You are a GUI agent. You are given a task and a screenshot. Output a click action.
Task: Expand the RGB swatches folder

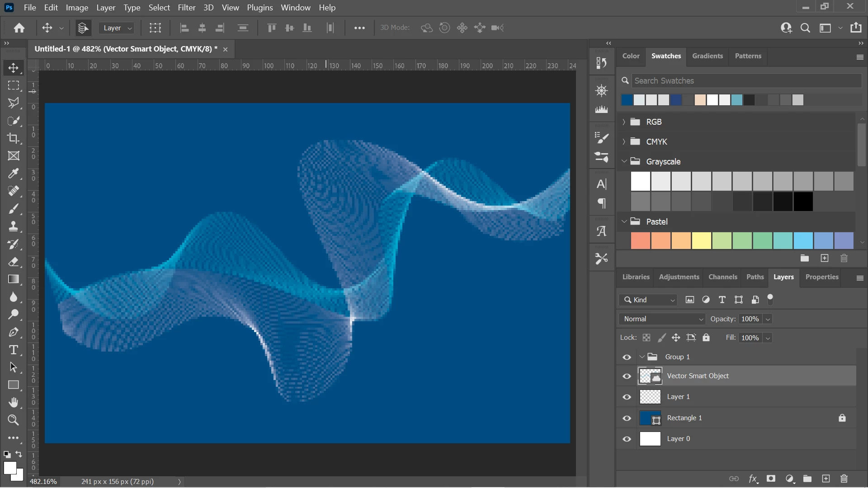(624, 122)
